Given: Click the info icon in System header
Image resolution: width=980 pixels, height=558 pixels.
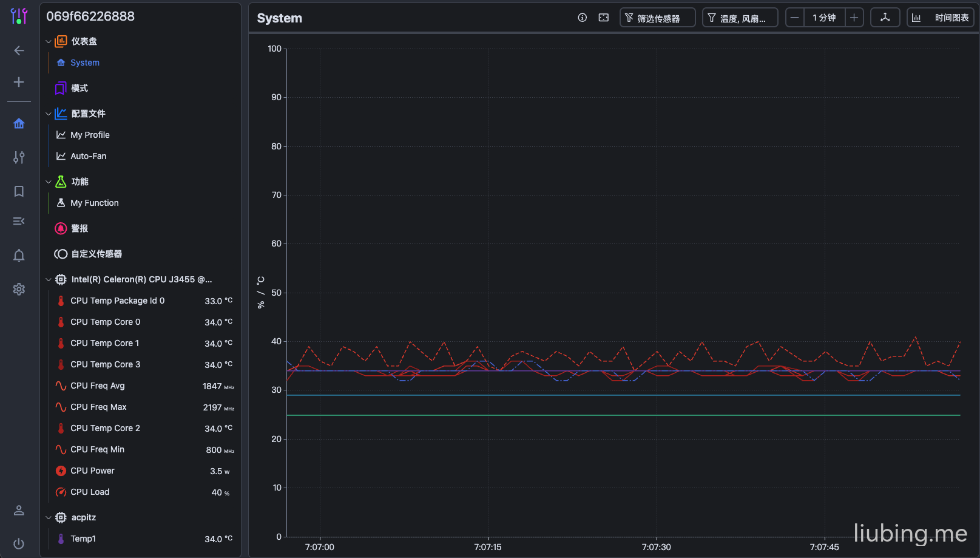Looking at the screenshot, I should (582, 18).
